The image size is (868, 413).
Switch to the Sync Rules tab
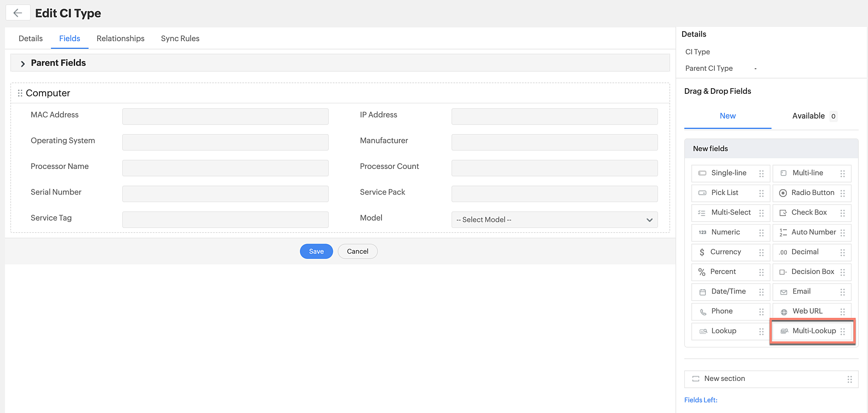(x=180, y=38)
